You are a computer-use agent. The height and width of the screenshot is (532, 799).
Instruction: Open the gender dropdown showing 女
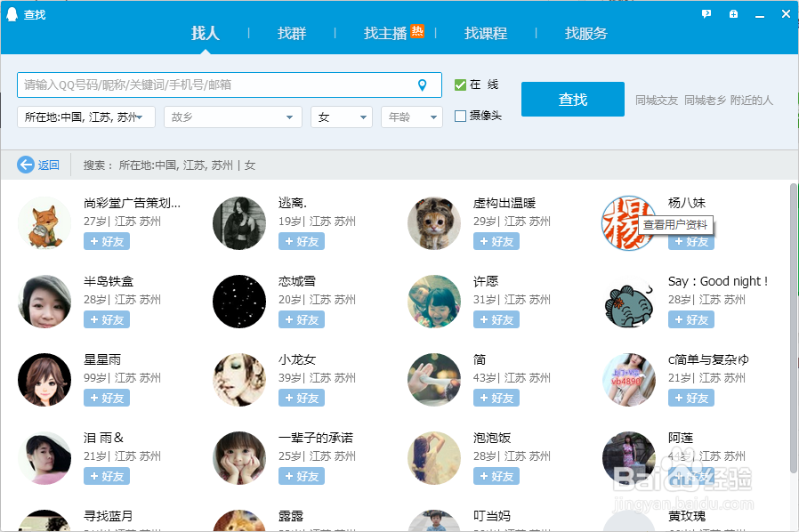[x=342, y=117]
